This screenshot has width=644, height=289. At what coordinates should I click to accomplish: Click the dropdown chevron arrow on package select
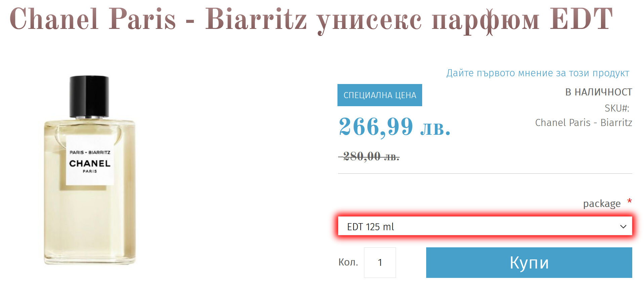point(623,226)
